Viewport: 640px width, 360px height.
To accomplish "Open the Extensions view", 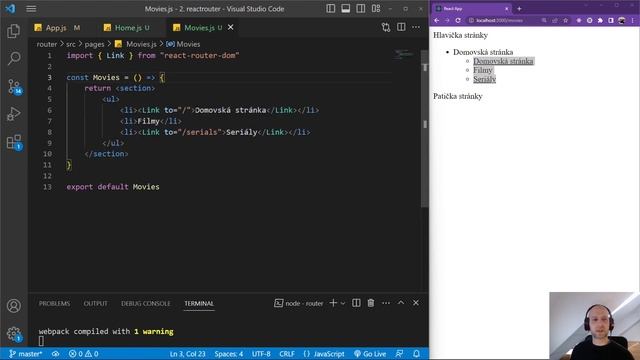I will pos(14,142).
